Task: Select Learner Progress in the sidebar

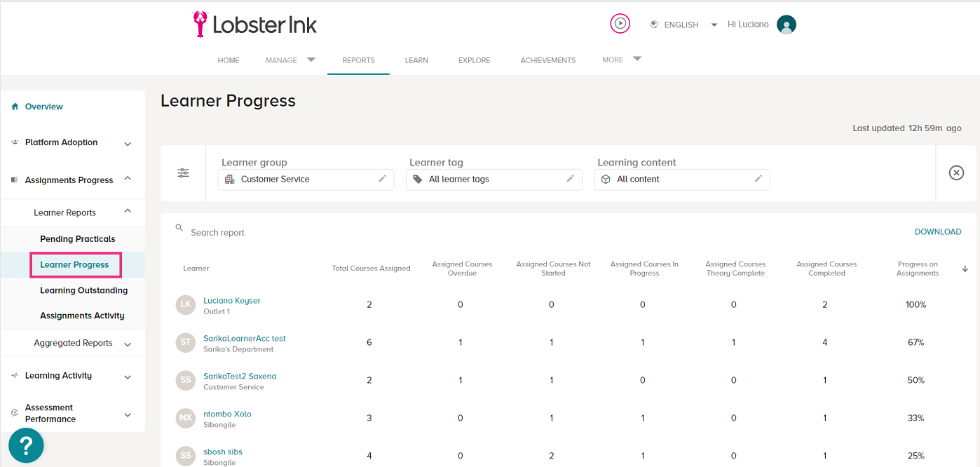Action: tap(75, 265)
